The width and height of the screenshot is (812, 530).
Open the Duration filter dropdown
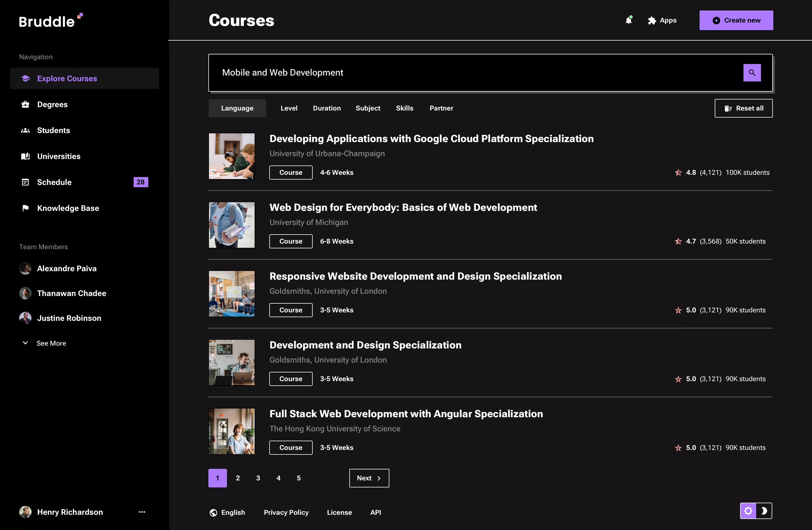point(326,108)
